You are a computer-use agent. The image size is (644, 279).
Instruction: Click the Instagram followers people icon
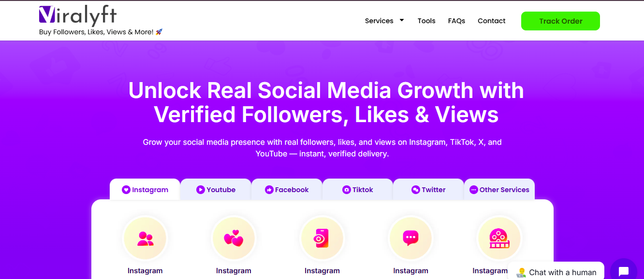(145, 238)
